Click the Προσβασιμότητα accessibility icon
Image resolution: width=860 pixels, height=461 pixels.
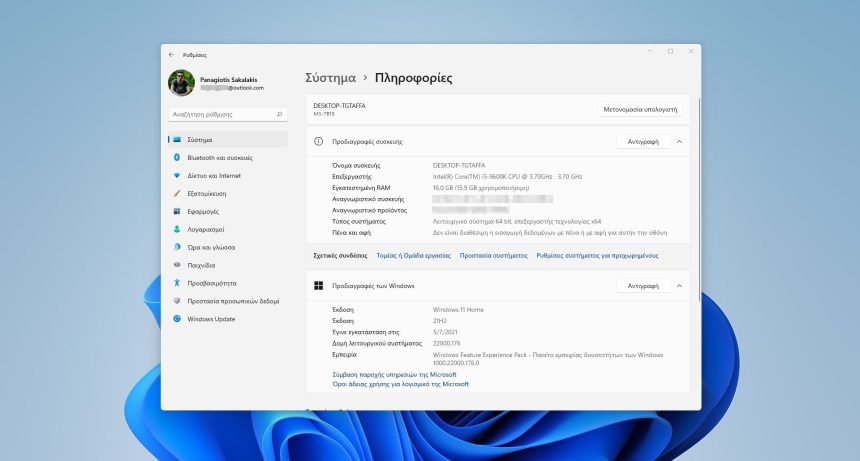(177, 283)
